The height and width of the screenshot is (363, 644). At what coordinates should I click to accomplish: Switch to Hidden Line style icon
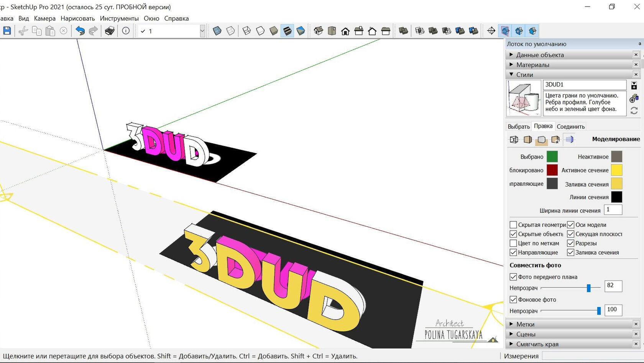pos(260,31)
